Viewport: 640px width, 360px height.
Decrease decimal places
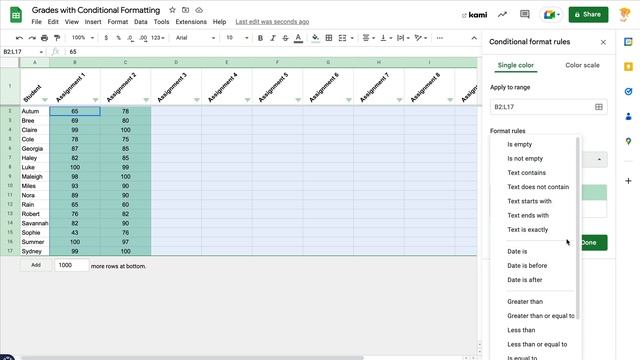pyautogui.click(x=130, y=38)
